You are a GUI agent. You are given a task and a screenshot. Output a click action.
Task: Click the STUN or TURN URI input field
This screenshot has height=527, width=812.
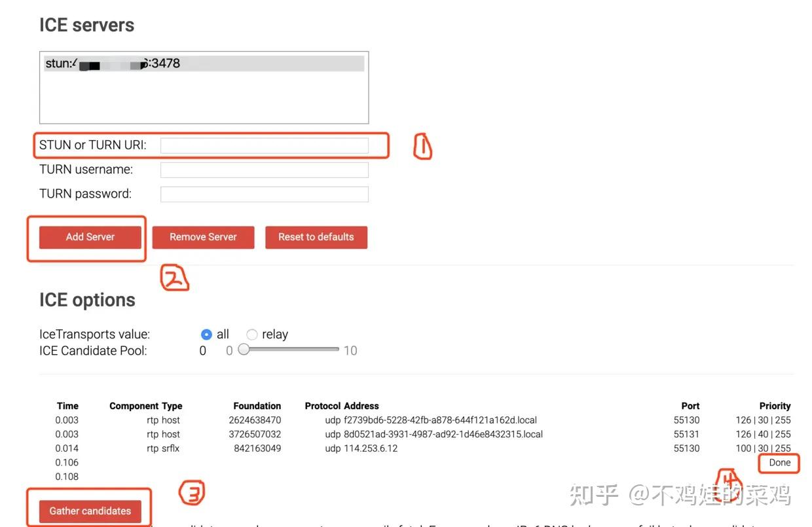[x=265, y=145]
